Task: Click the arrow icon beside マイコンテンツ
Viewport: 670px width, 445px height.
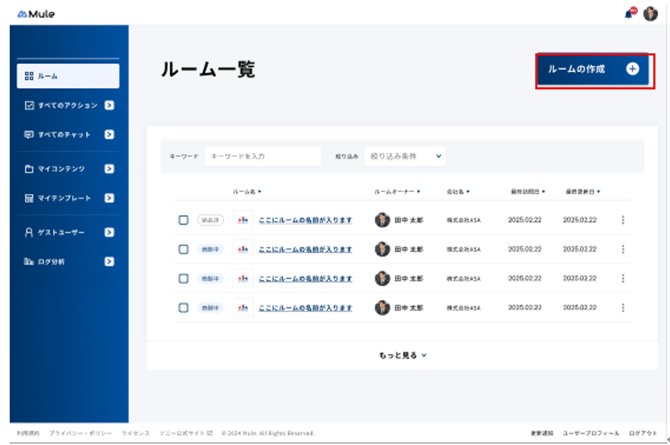Action: tap(109, 169)
